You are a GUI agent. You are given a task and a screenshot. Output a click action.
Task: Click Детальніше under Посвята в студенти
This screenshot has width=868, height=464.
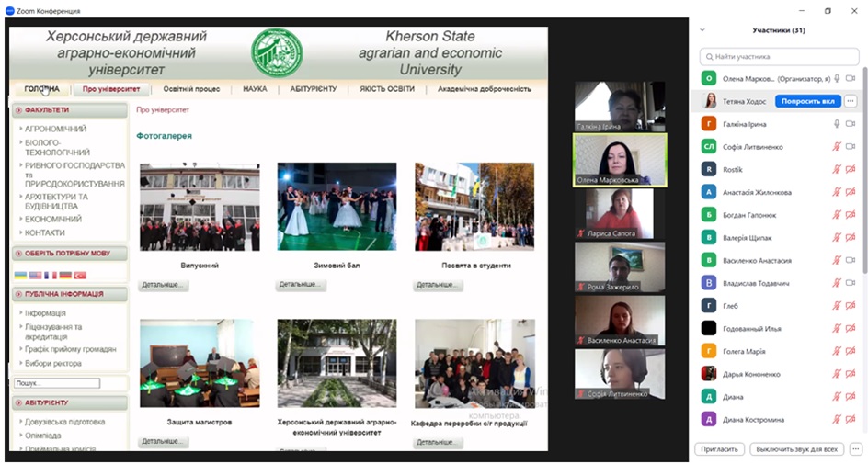(x=438, y=285)
